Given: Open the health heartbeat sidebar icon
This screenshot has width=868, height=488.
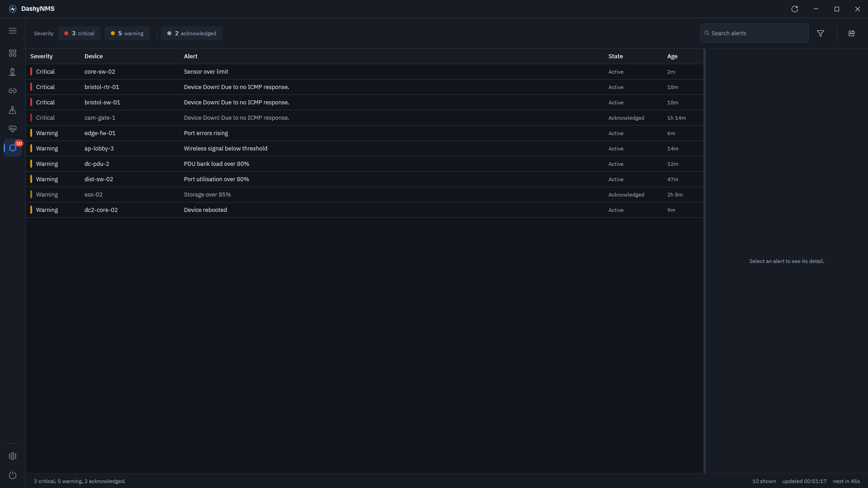Looking at the screenshot, I should click(13, 129).
